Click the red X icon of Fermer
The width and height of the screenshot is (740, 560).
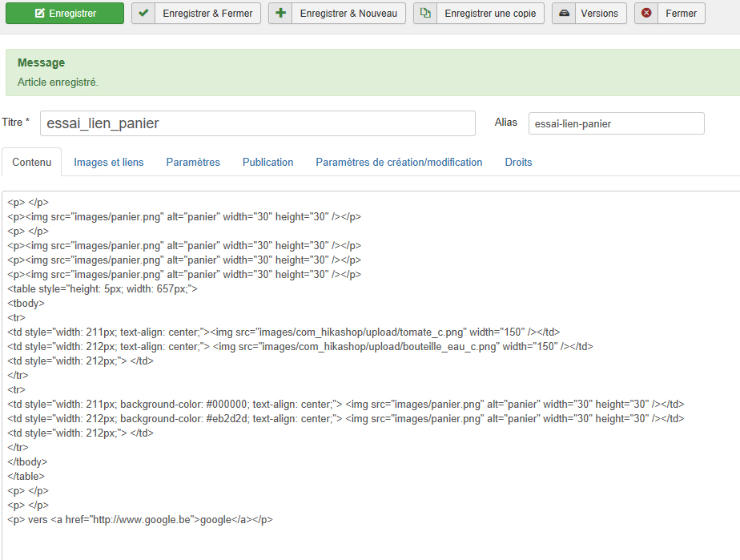pos(646,14)
